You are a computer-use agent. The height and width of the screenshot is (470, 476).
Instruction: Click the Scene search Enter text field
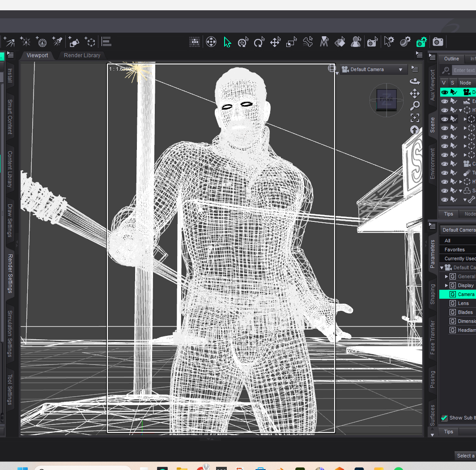464,70
